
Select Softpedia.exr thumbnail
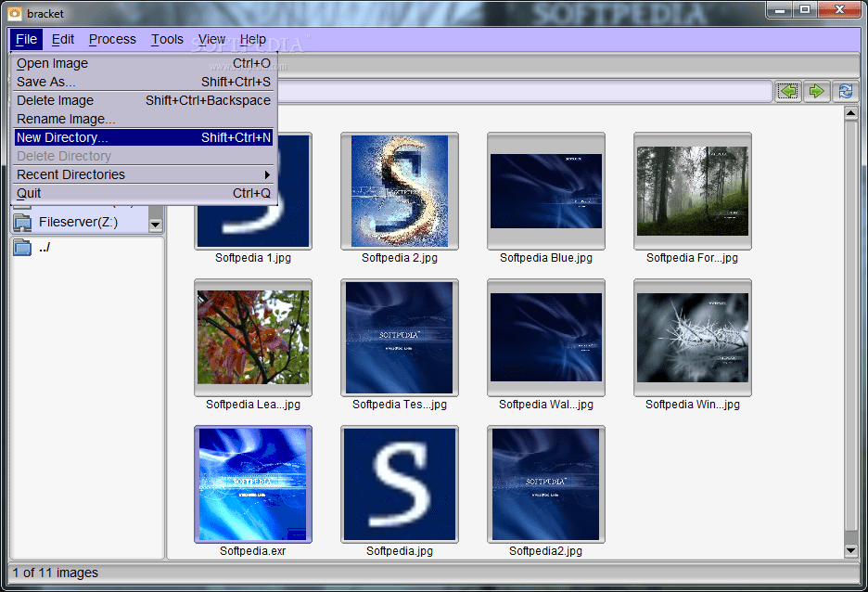pos(253,484)
